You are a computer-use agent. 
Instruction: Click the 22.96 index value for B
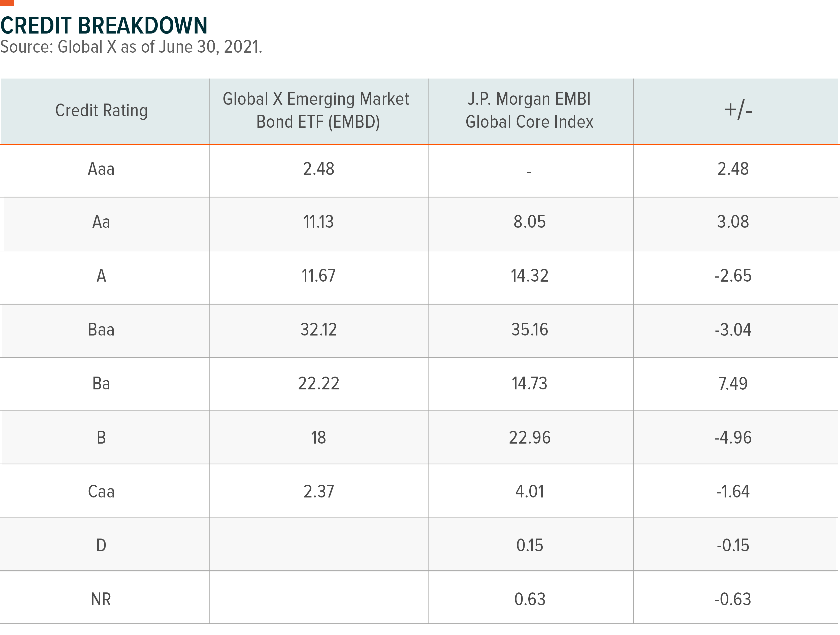click(529, 438)
